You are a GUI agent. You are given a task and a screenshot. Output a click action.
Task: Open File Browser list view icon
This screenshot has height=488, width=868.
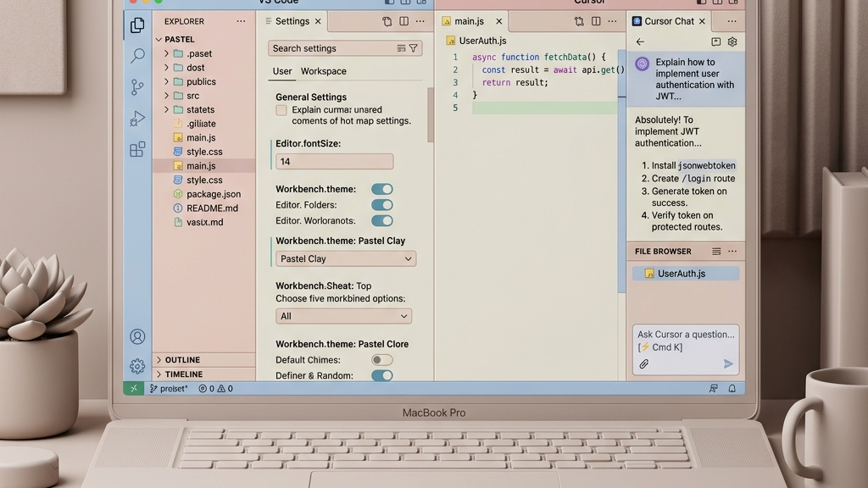coord(716,251)
